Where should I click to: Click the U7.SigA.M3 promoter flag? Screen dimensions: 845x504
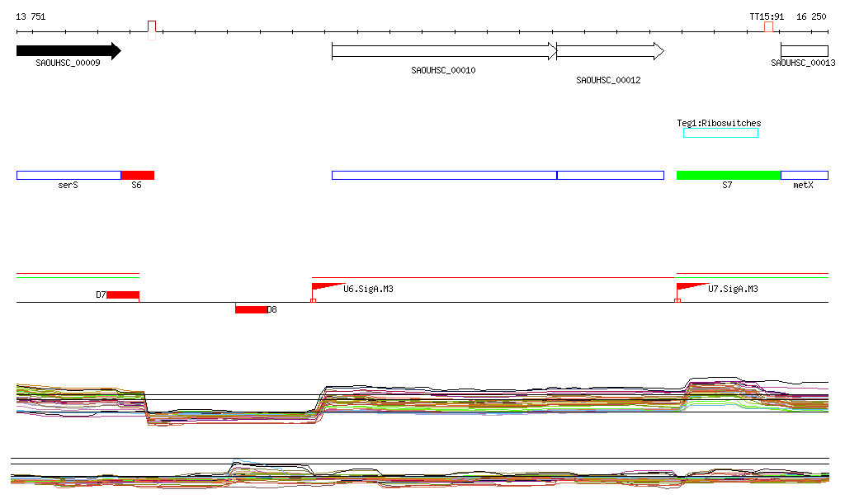[x=692, y=286]
